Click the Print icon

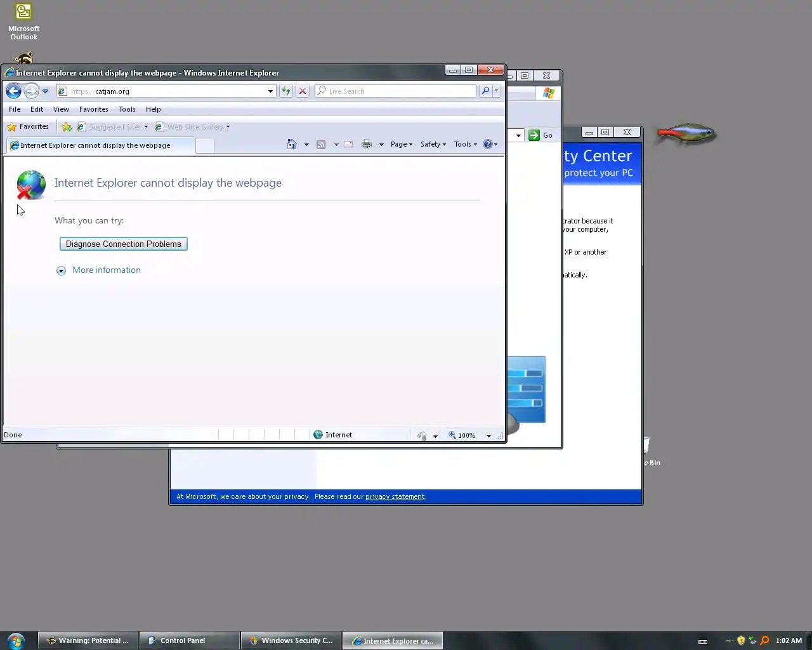tap(367, 144)
